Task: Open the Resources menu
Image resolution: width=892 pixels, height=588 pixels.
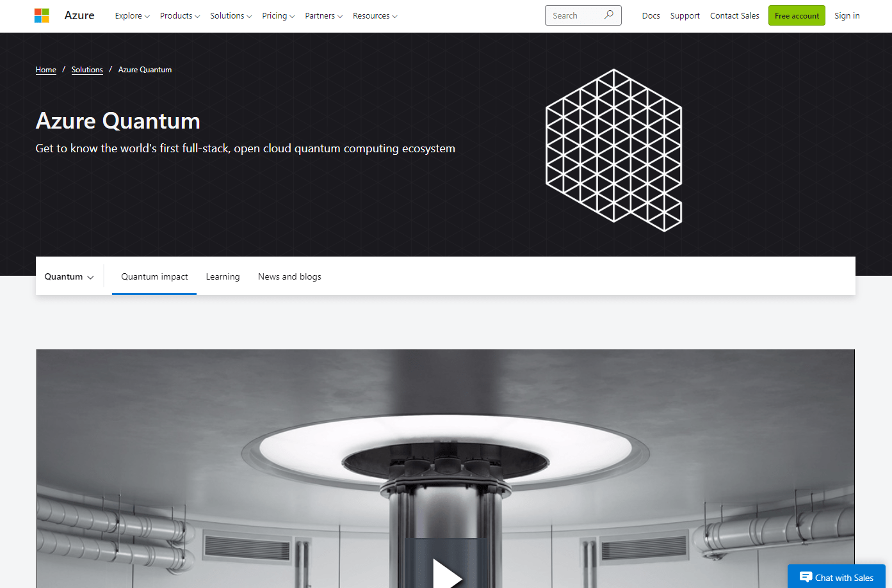Action: coord(374,15)
